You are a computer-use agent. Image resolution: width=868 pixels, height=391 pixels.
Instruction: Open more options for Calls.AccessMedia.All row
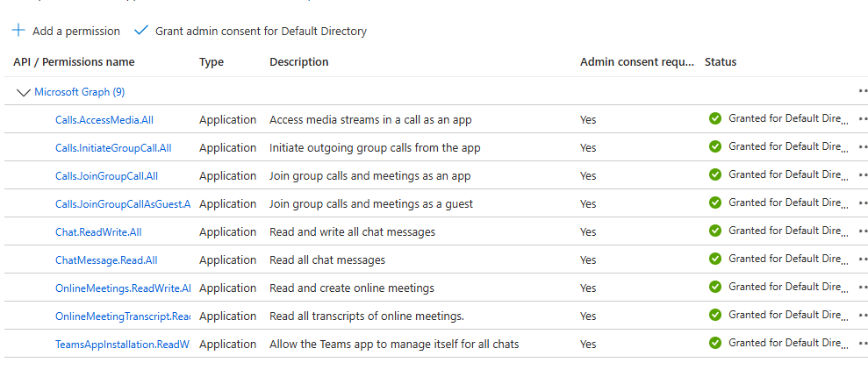(863, 119)
